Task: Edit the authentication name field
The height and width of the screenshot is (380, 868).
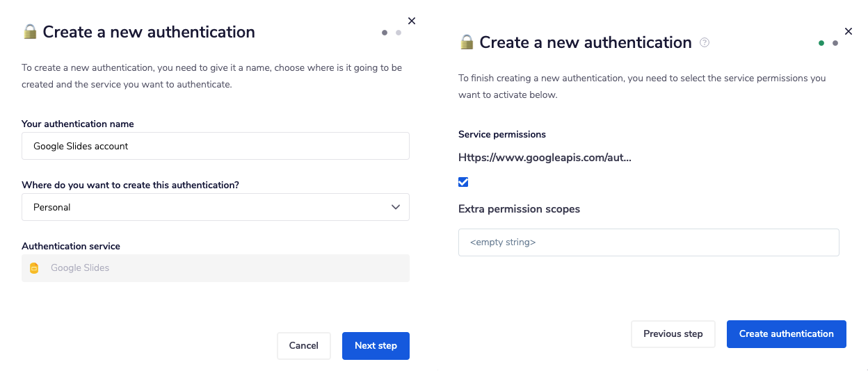Action: (216, 146)
